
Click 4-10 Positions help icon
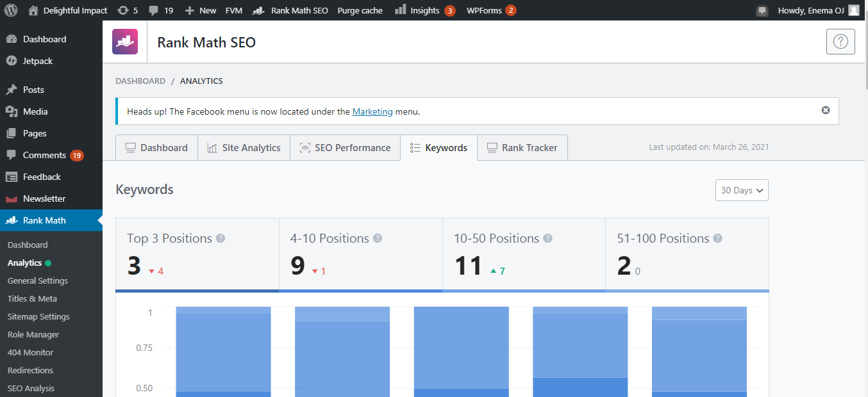(x=378, y=238)
